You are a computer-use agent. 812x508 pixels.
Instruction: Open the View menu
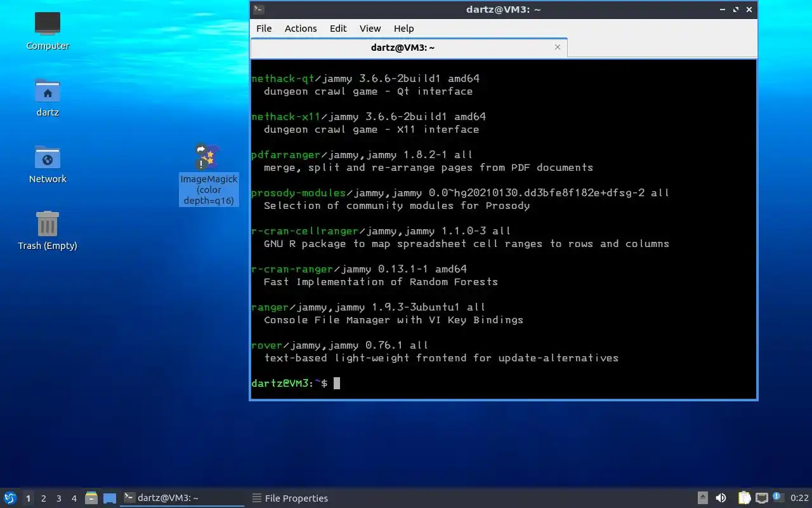coord(370,29)
